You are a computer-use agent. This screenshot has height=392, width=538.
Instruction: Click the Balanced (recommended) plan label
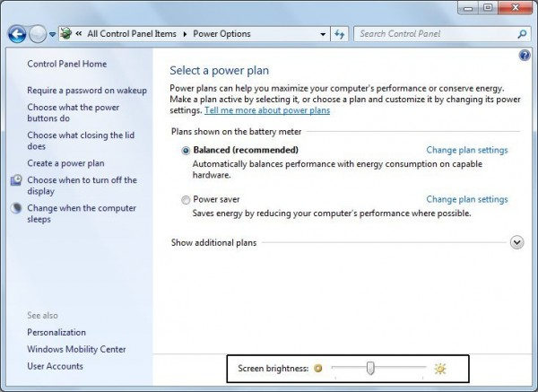246,150
